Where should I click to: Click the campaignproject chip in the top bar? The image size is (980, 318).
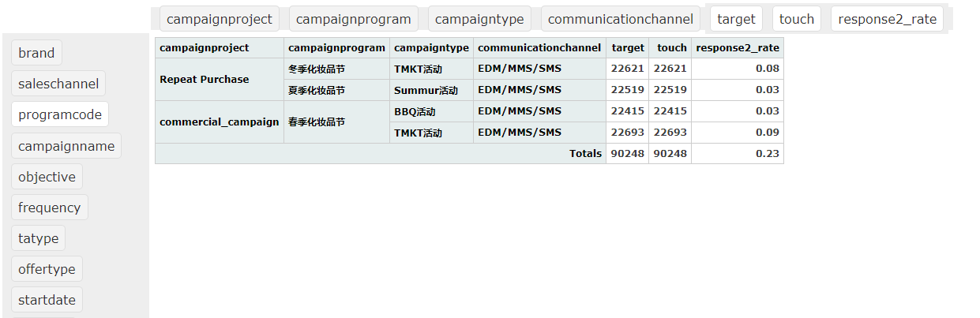pyautogui.click(x=220, y=19)
